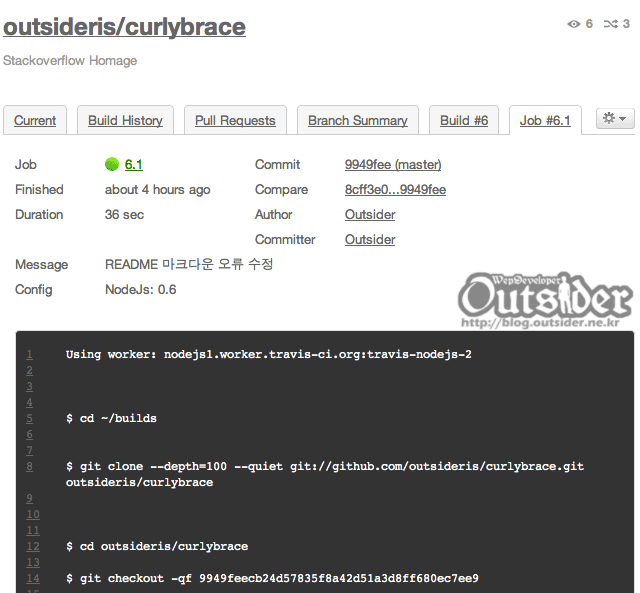Jump to log line number 5
Screen dimensions: 640x593
coord(29,418)
